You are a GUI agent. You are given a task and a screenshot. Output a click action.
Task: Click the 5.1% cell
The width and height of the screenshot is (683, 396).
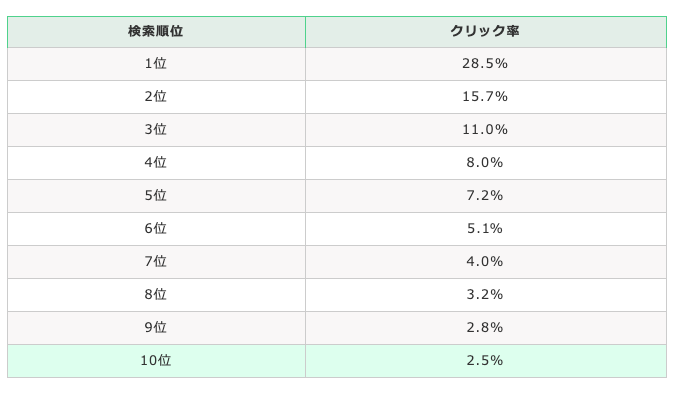point(486,229)
